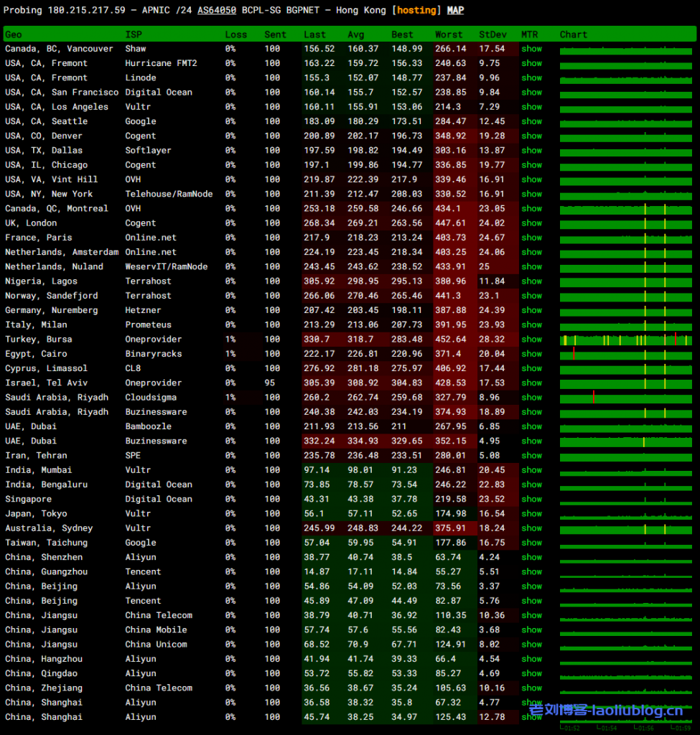Show MTR for Japan, Tokyo Vultr
This screenshot has width=700, height=735.
coord(531,514)
